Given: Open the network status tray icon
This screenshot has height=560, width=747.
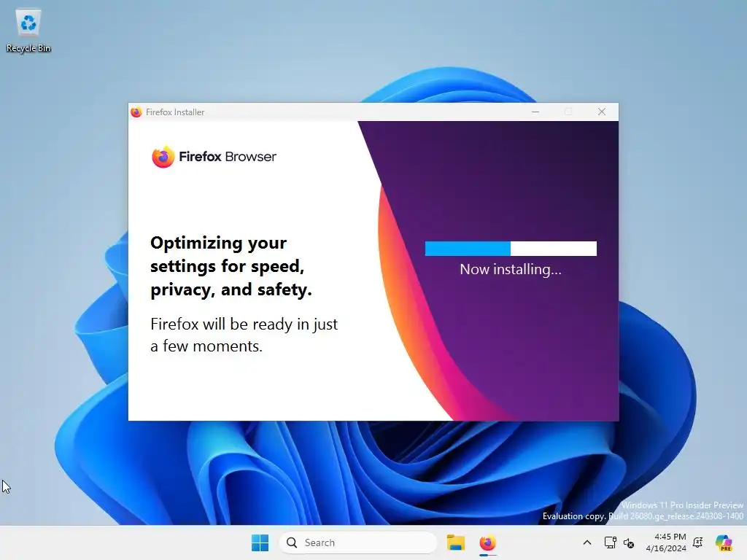Looking at the screenshot, I should [x=610, y=542].
